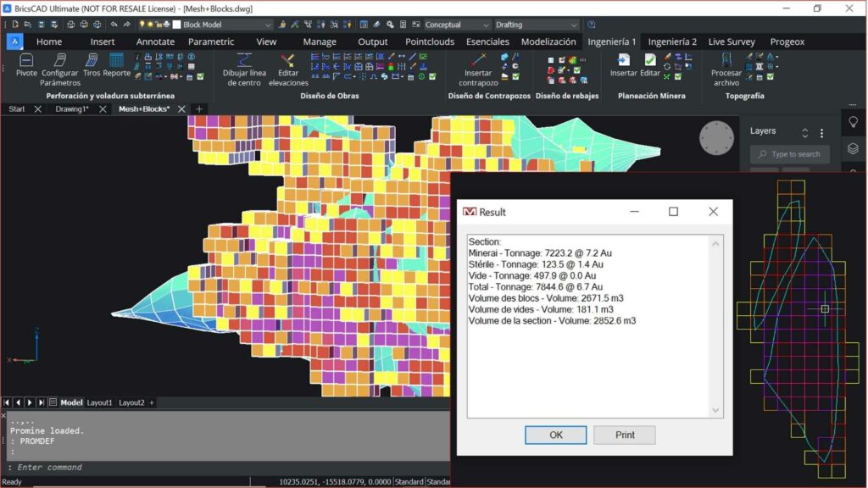Expand or collapse the Layers panel arrows
The width and height of the screenshot is (868, 488).
tap(805, 133)
